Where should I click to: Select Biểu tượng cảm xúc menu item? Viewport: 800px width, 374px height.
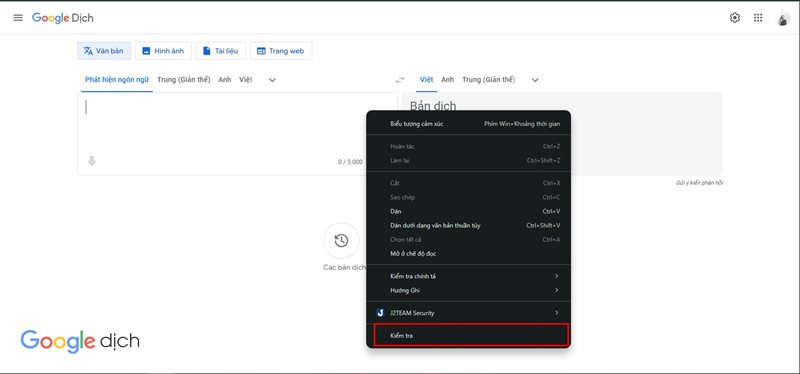[x=468, y=124]
